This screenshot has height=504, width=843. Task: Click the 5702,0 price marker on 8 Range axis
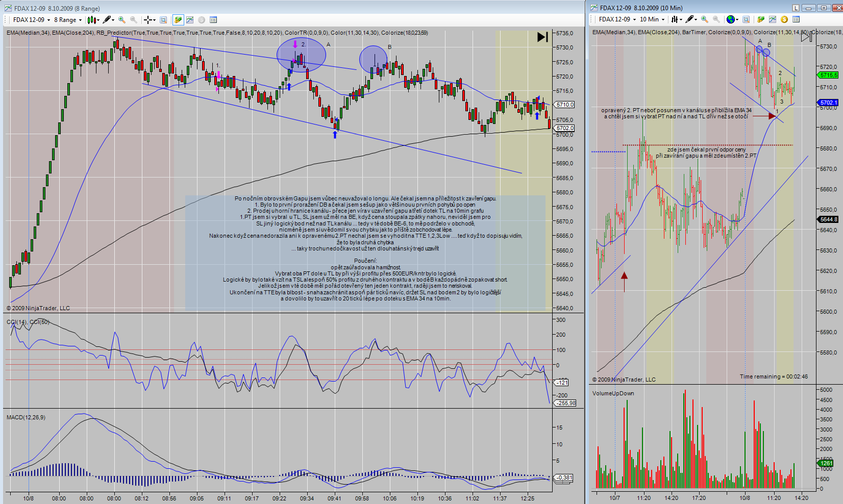[565, 128]
